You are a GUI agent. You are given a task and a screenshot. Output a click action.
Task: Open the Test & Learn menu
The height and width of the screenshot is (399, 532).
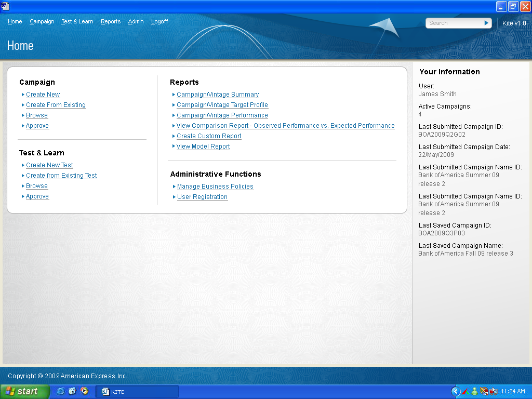click(77, 22)
